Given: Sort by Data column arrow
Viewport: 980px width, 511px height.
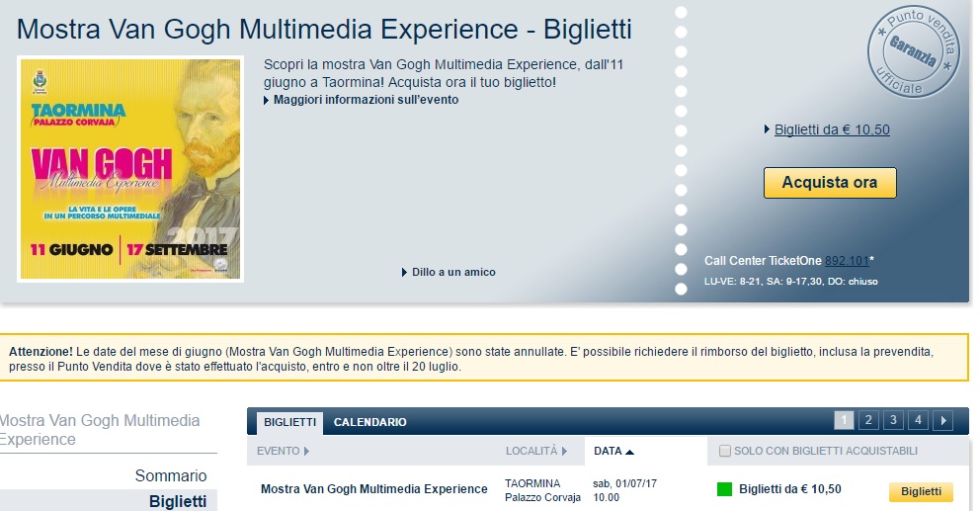Looking at the screenshot, I should 629,452.
